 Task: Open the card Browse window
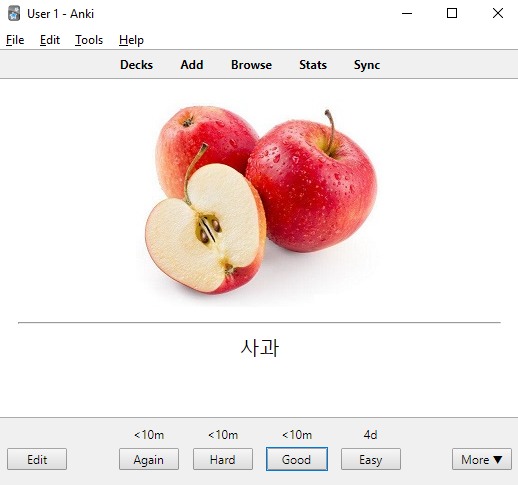[251, 65]
